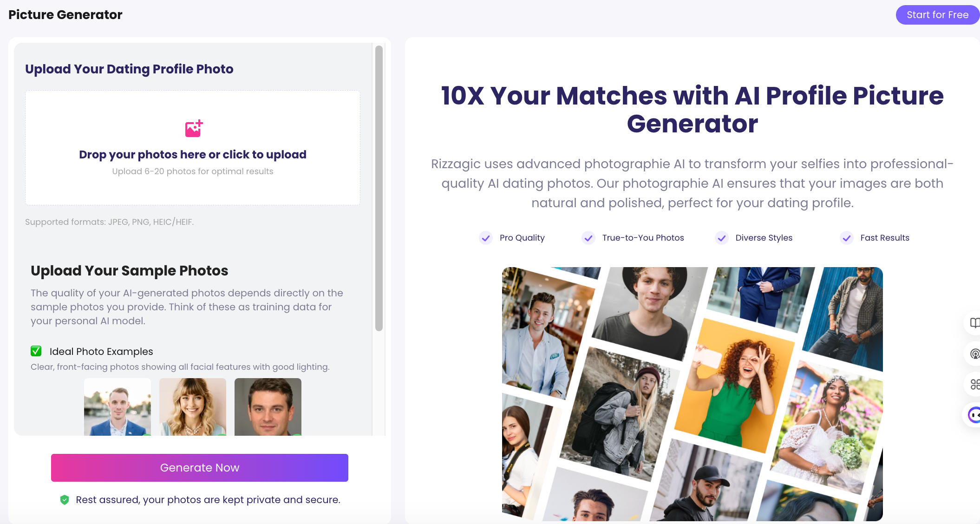980x524 pixels.
Task: Open the podcast broadcast icon on right edge
Action: (974, 354)
